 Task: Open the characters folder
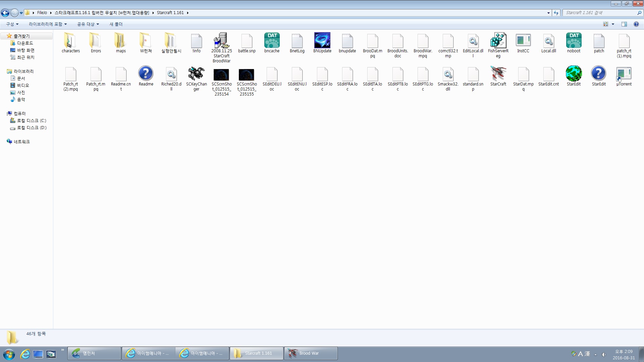coord(70,43)
